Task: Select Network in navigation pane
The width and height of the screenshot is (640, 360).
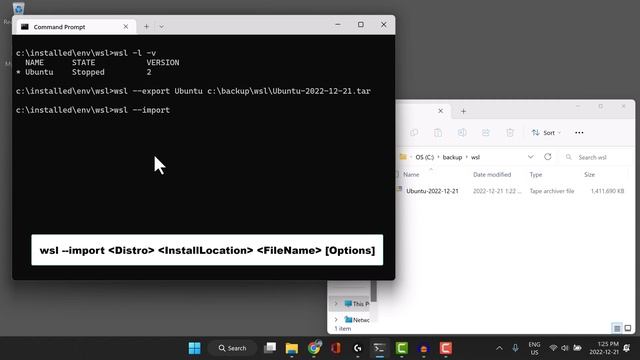Action: [x=358, y=320]
